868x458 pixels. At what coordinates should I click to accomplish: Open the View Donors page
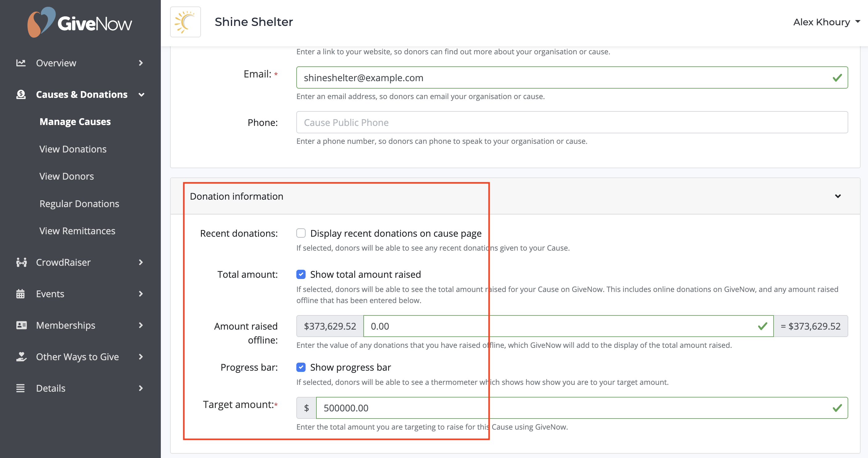click(x=66, y=176)
